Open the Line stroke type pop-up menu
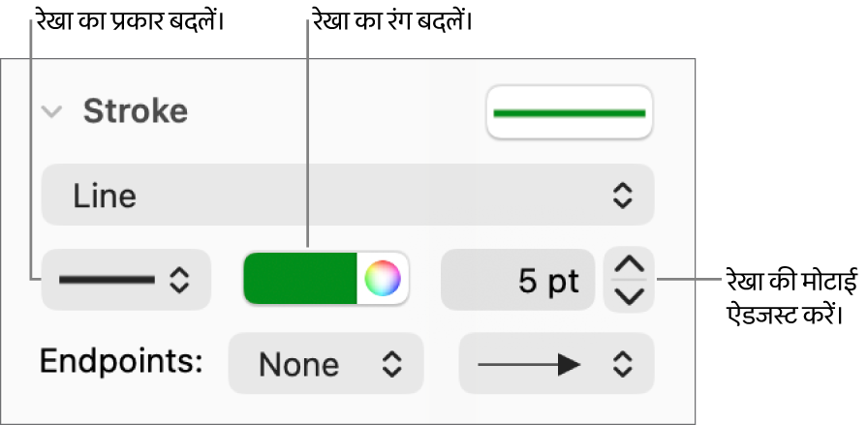Viewport: 868px width, 425px height. tap(348, 197)
